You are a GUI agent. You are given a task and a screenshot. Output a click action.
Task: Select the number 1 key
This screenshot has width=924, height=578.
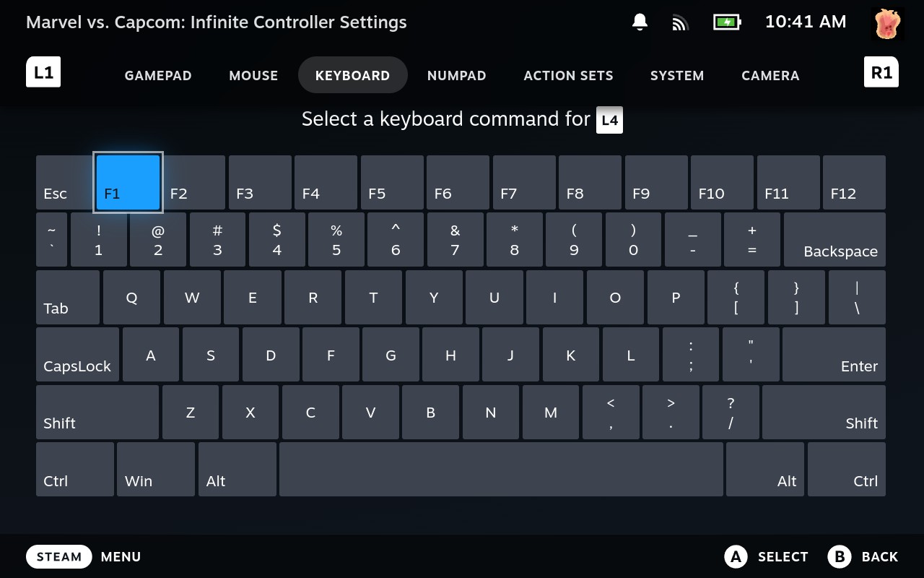click(99, 240)
